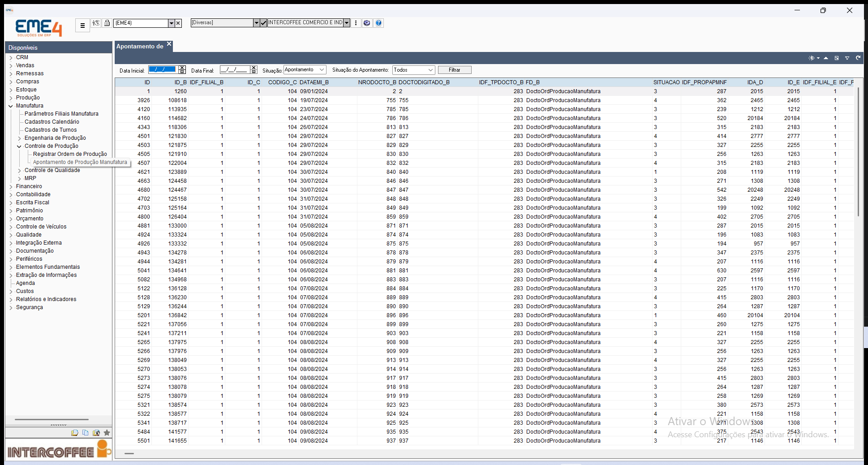Image resolution: width=868 pixels, height=465 pixels.
Task: Click the Data Final input field
Action: tap(235, 70)
